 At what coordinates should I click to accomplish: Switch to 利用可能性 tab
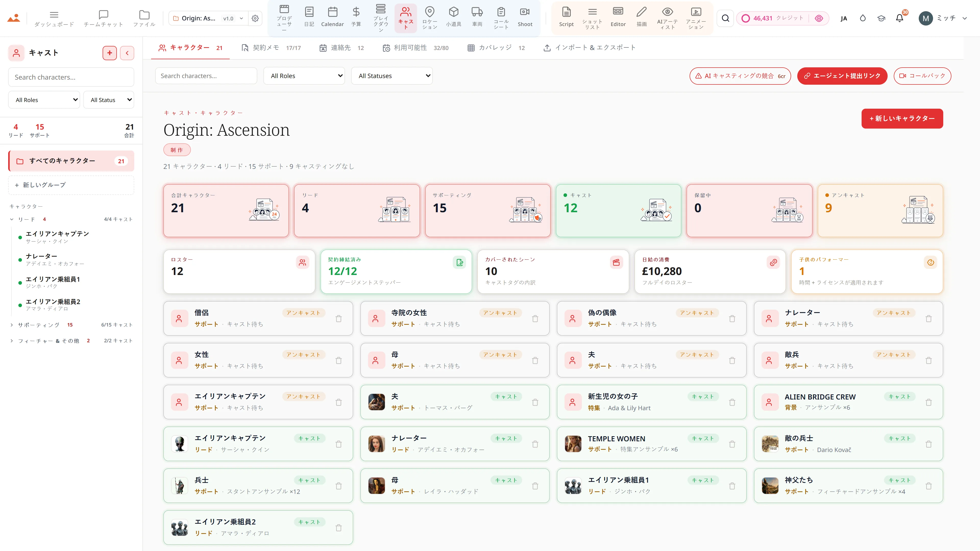[x=415, y=47]
